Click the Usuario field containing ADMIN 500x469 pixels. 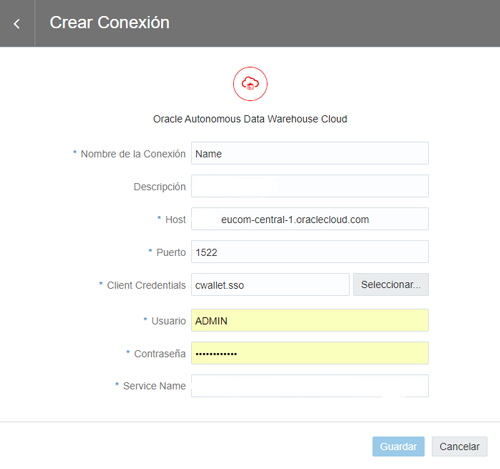coord(310,320)
